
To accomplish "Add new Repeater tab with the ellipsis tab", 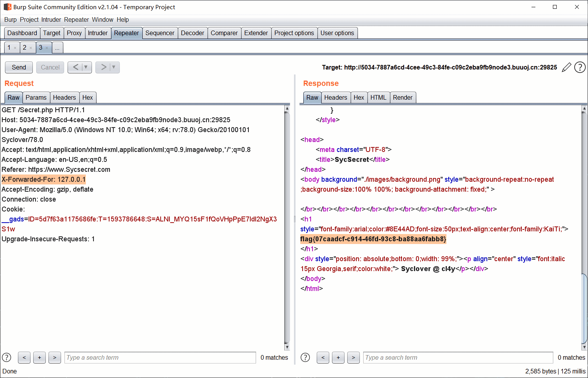I will click(57, 48).
